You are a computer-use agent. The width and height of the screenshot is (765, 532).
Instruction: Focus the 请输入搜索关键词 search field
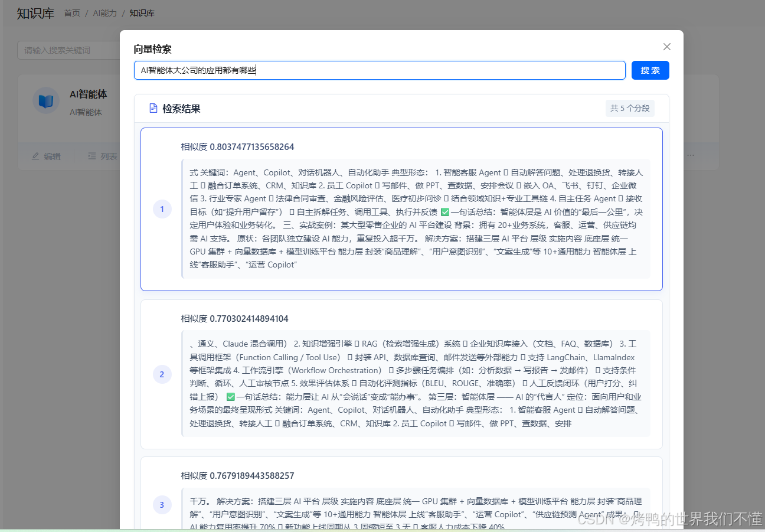(68, 50)
